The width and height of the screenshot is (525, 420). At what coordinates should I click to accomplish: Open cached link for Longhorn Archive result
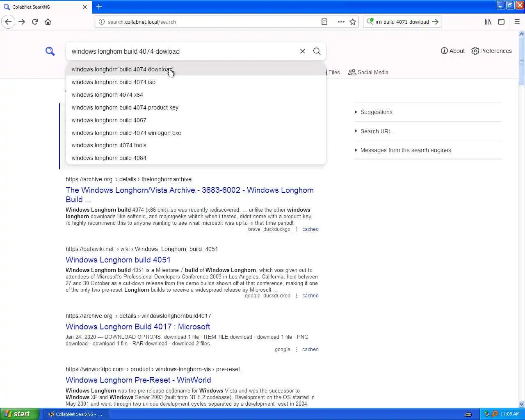[310, 229]
